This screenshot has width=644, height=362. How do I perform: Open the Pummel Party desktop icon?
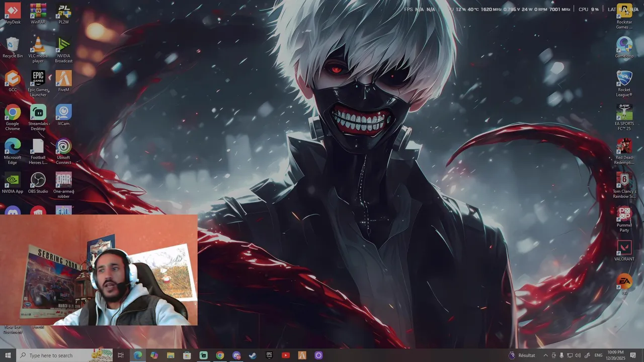tap(624, 219)
